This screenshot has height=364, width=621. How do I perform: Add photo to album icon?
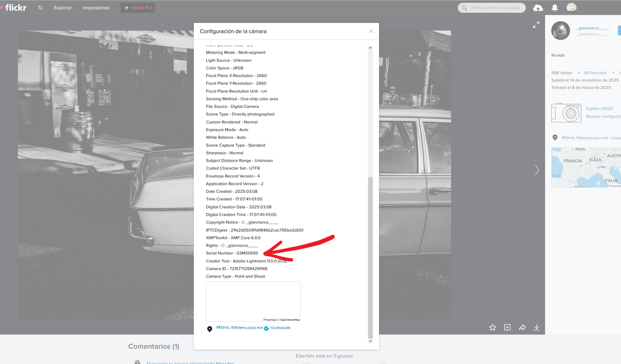point(507,328)
